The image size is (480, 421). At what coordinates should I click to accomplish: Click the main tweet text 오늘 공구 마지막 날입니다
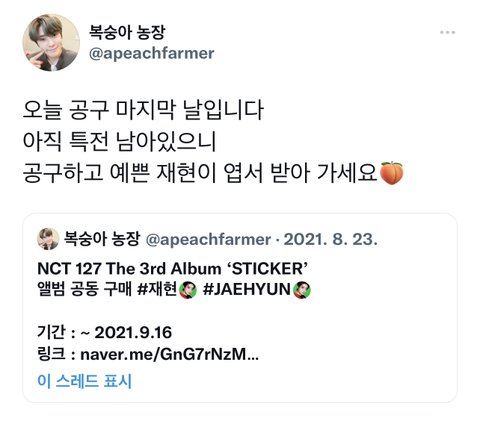(x=143, y=110)
